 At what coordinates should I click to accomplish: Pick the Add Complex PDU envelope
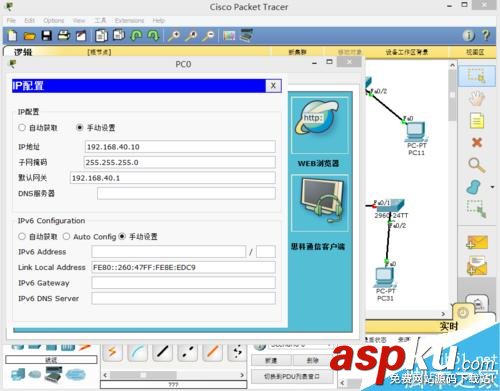coord(477,266)
